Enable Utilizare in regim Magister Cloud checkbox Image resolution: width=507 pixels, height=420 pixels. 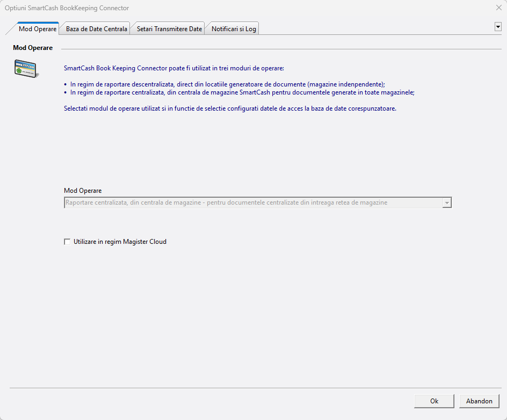point(67,242)
